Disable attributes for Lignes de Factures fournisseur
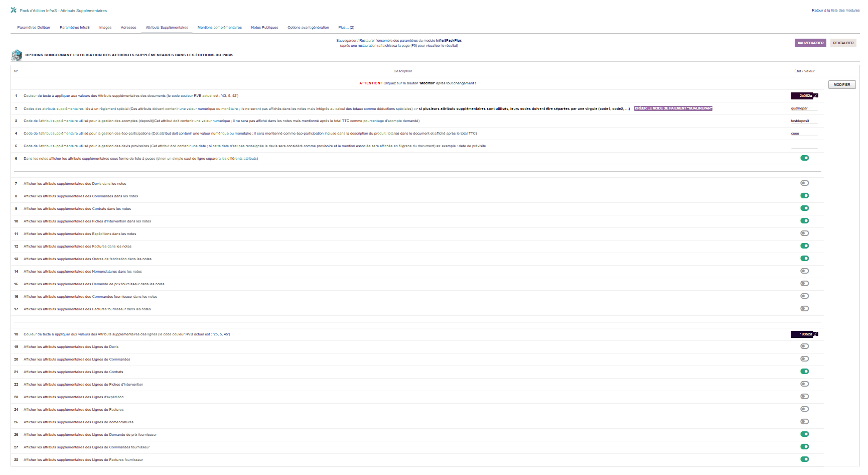Viewport: 868px width, 475px height. [x=805, y=459]
